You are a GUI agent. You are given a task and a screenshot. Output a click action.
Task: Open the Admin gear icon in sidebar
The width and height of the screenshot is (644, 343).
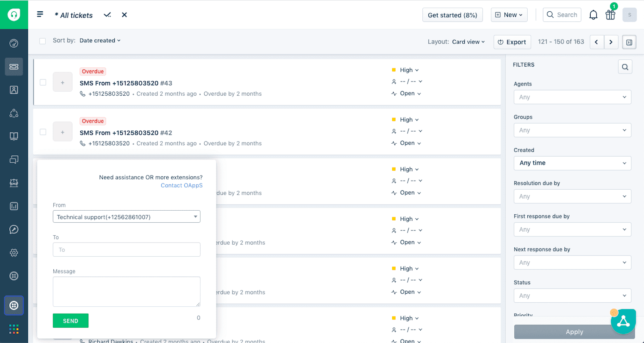[14, 253]
